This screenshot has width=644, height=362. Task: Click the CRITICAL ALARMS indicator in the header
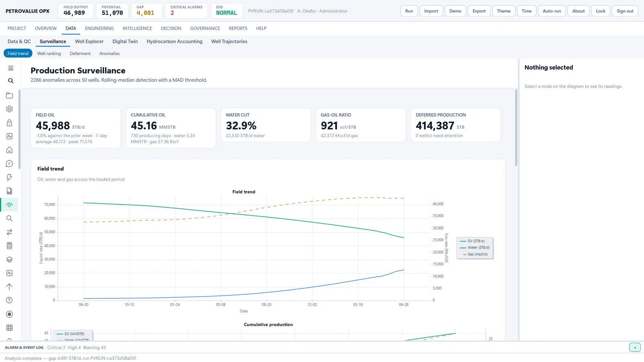(186, 10)
